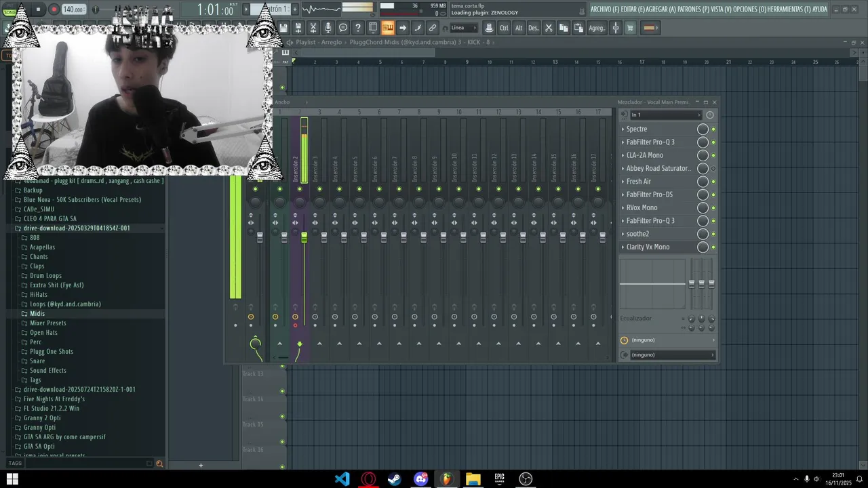Click the right arrow icon in toolbar
Image resolution: width=868 pixels, height=488 pixels.
pyautogui.click(x=403, y=28)
